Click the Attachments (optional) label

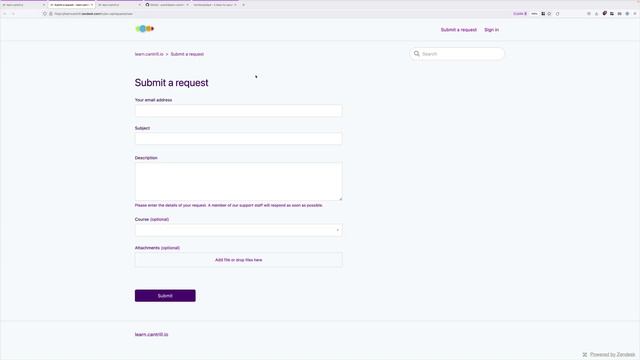[x=157, y=248]
